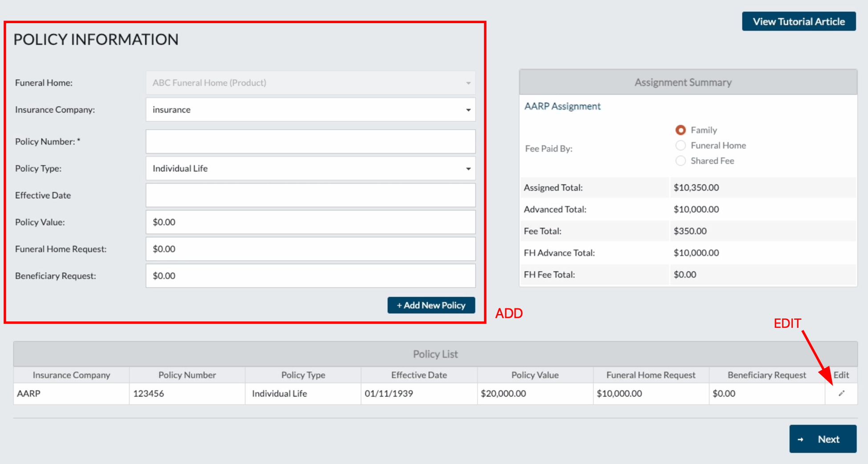868x464 pixels.
Task: Select the Family fee option
Action: click(681, 130)
